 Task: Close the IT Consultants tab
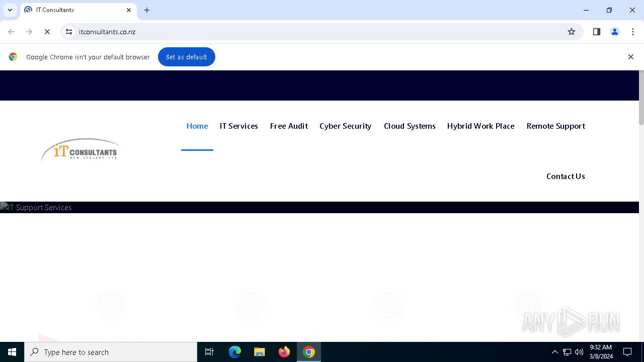tap(129, 10)
